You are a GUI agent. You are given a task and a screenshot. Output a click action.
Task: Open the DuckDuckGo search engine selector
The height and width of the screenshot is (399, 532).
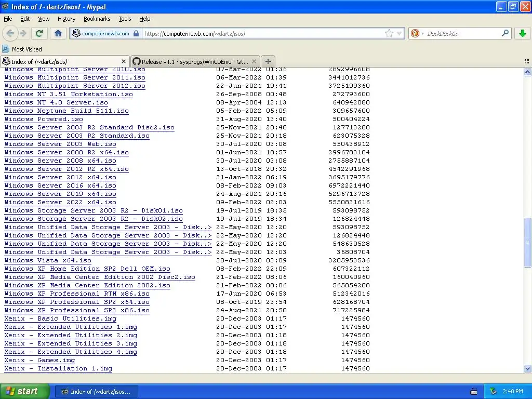(x=417, y=33)
